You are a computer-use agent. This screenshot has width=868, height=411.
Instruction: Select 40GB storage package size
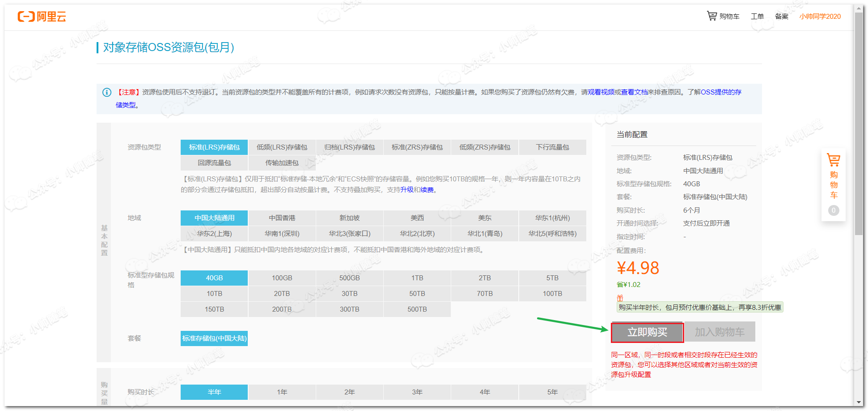pyautogui.click(x=214, y=278)
